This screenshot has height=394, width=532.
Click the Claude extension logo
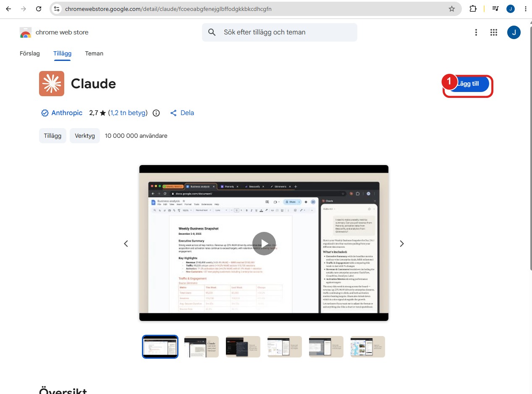(52, 84)
